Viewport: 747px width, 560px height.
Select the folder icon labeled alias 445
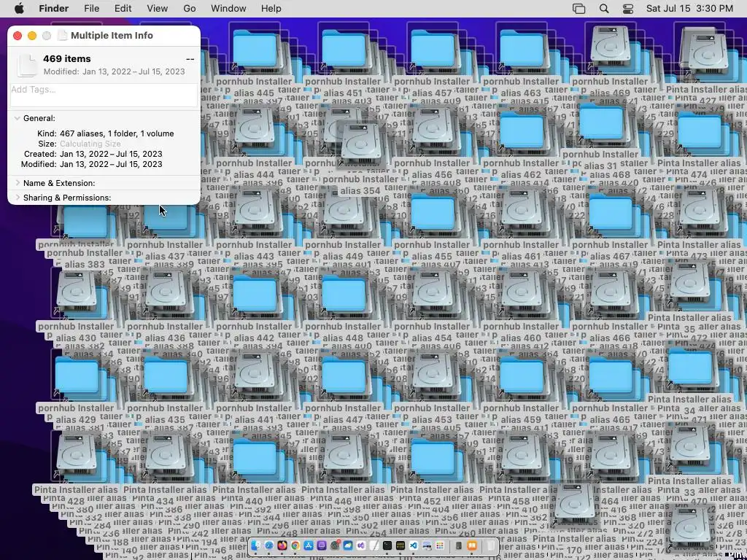(x=255, y=50)
